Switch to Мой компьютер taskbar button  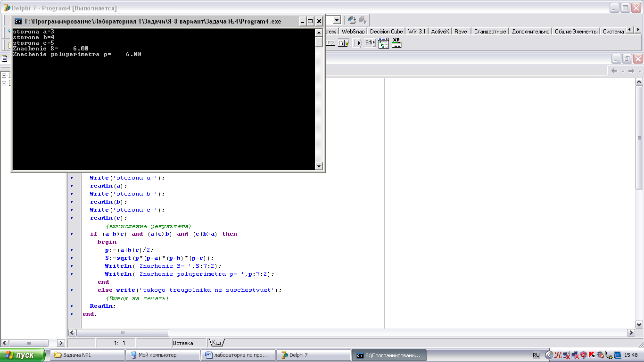tap(163, 355)
